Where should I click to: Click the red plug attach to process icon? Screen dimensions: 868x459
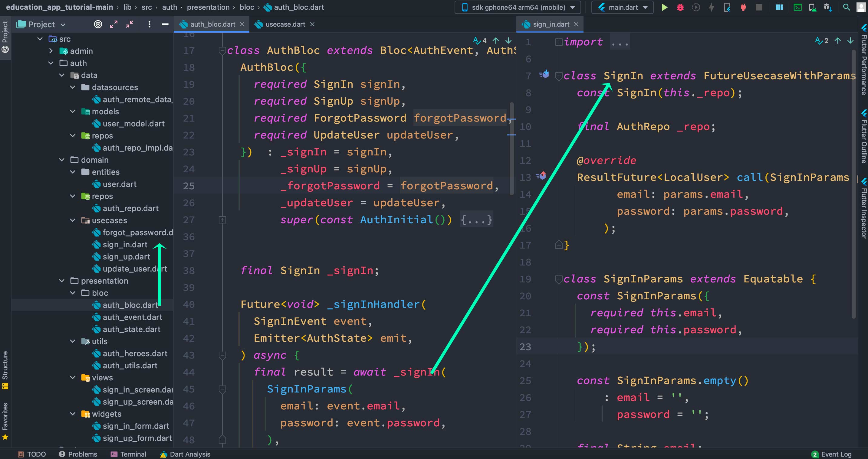[x=743, y=8]
